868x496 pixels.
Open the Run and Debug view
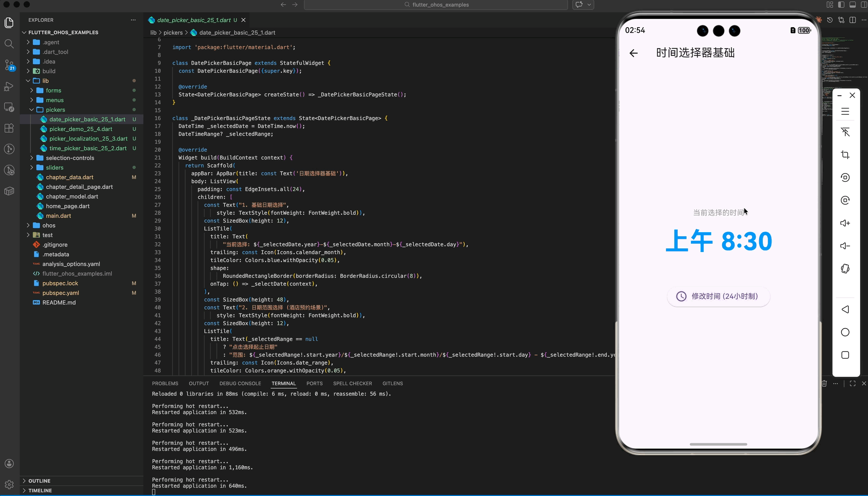(9, 86)
